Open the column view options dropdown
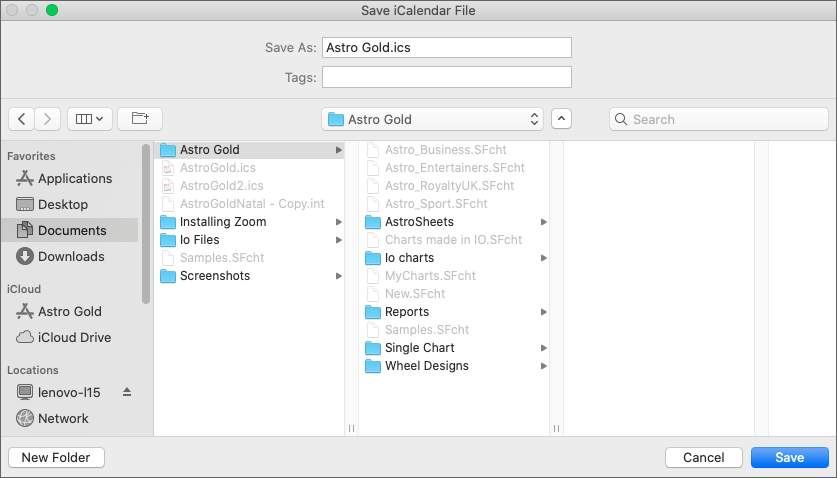837x478 pixels. pos(90,119)
